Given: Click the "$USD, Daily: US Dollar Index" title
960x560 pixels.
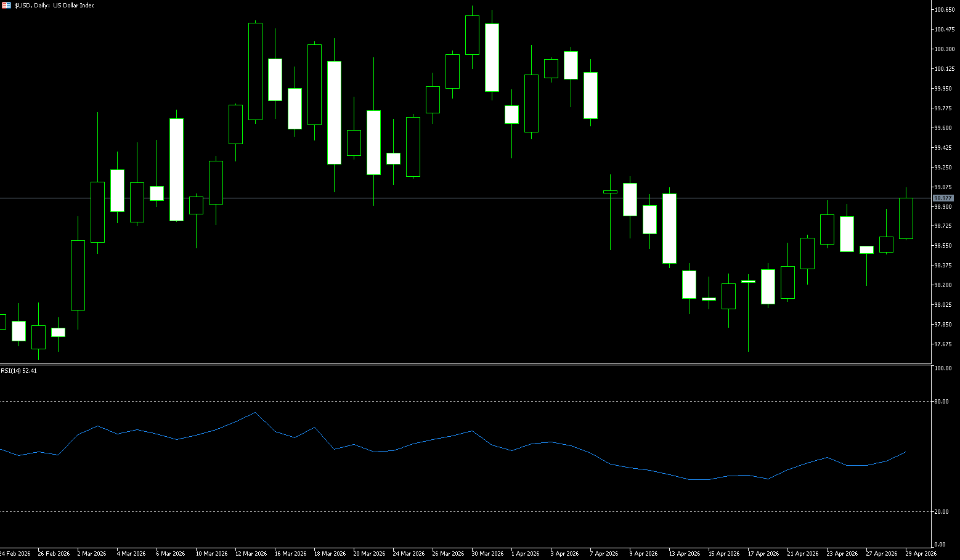Looking at the screenshot, I should [x=54, y=5].
